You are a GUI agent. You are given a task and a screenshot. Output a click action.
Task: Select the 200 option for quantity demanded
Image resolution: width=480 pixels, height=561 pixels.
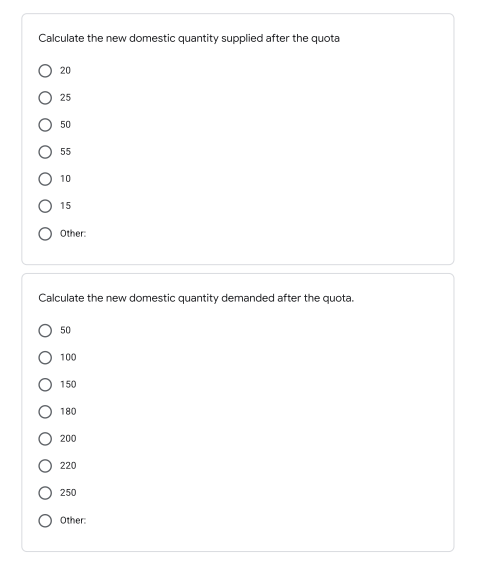pyautogui.click(x=45, y=439)
